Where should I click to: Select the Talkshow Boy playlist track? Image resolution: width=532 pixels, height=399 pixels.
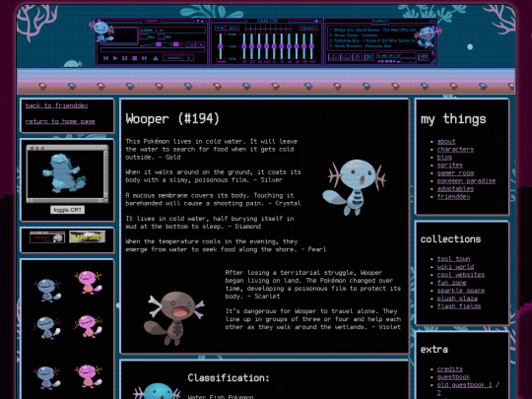(x=371, y=40)
